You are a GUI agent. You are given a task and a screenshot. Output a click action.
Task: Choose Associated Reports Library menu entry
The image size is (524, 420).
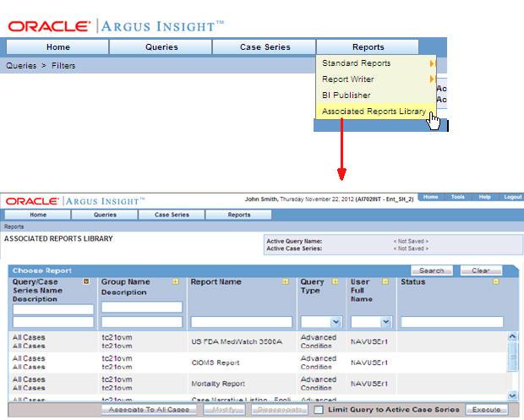point(376,112)
